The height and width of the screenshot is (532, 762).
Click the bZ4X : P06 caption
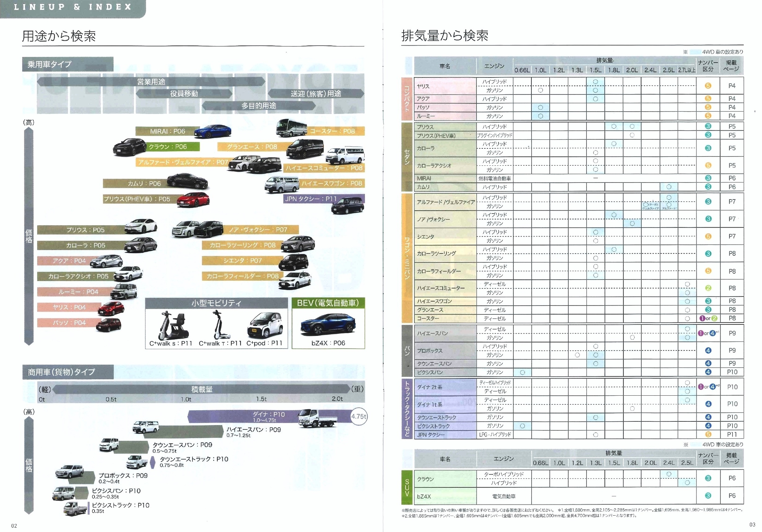pyautogui.click(x=328, y=343)
